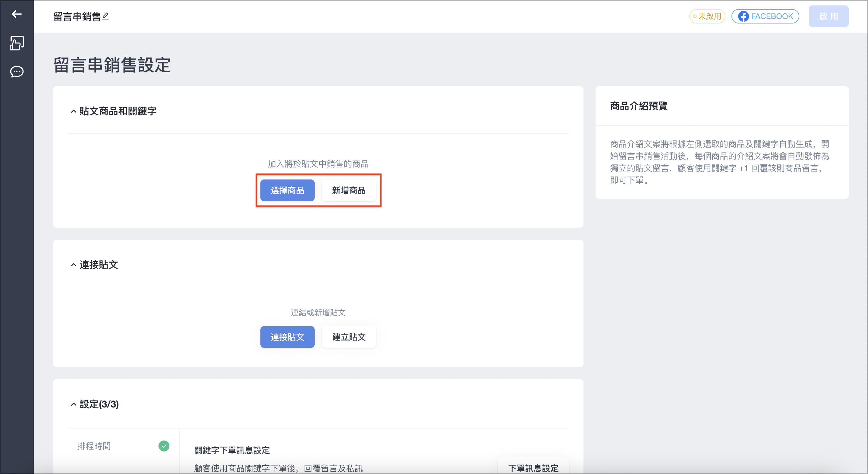This screenshot has width=868, height=474.
Task: Collapse the 設定(3/3) section
Action: 74,404
